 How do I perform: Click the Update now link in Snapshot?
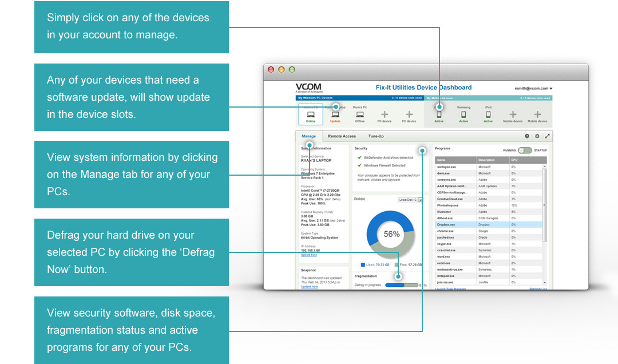click(310, 287)
